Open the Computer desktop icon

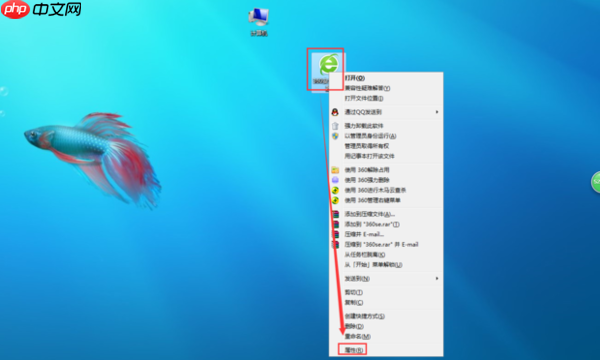pyautogui.click(x=259, y=22)
